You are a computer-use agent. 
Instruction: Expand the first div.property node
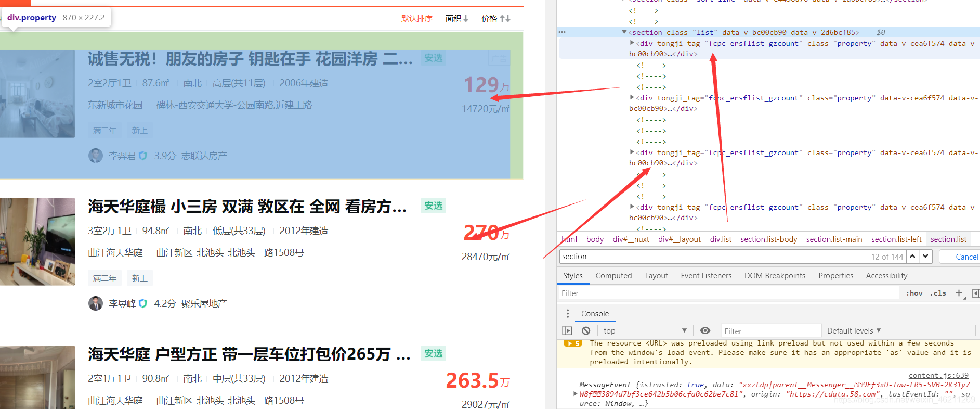(632, 43)
